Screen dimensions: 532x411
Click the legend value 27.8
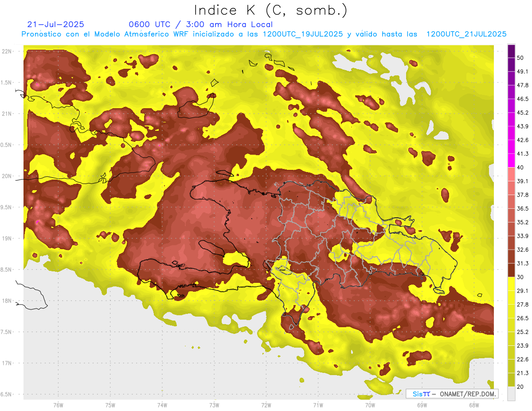[x=523, y=305]
